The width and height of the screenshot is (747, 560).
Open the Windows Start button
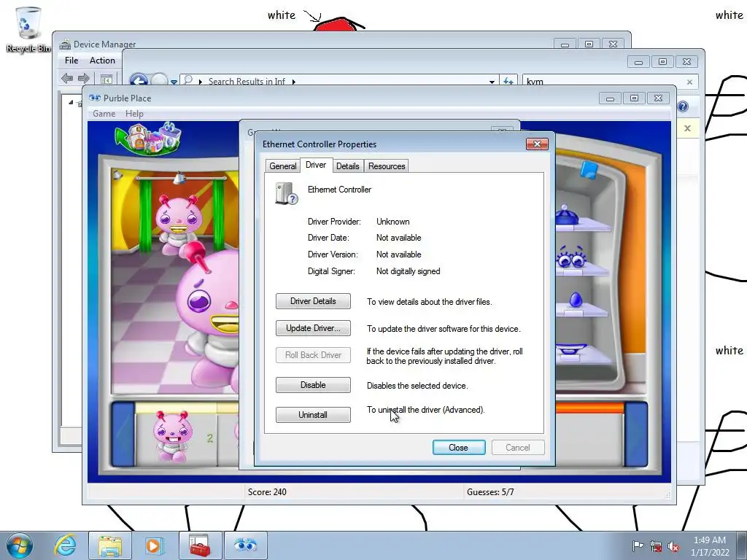(20, 545)
